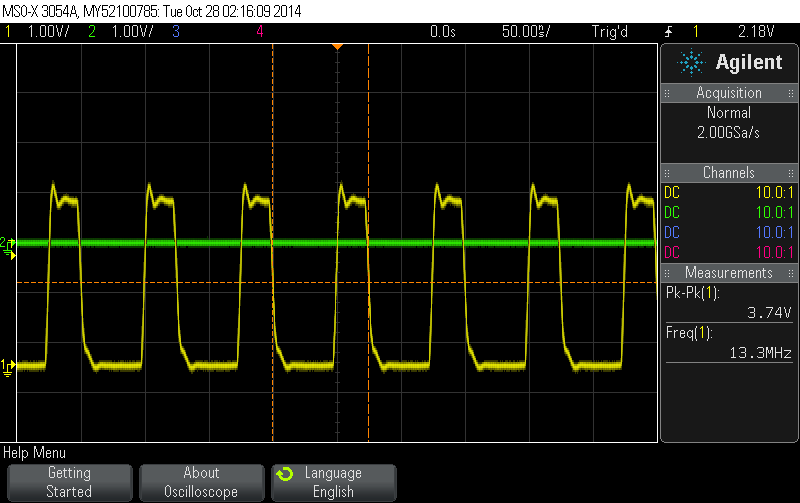Click the grip dots right of Acquisition
This screenshot has height=503, width=800.
pyautogui.click(x=791, y=93)
